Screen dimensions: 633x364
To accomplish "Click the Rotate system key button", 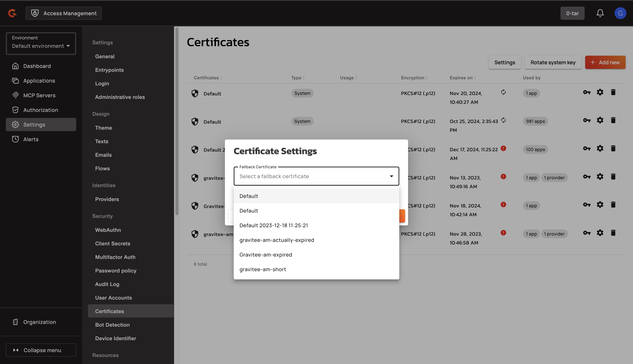I will coord(553,62).
